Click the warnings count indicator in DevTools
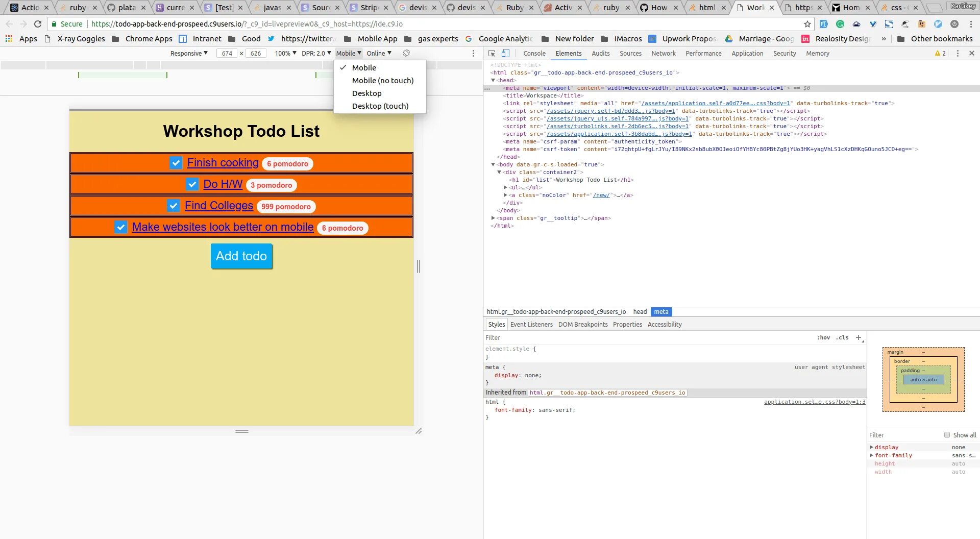The height and width of the screenshot is (539, 980). pyautogui.click(x=940, y=53)
